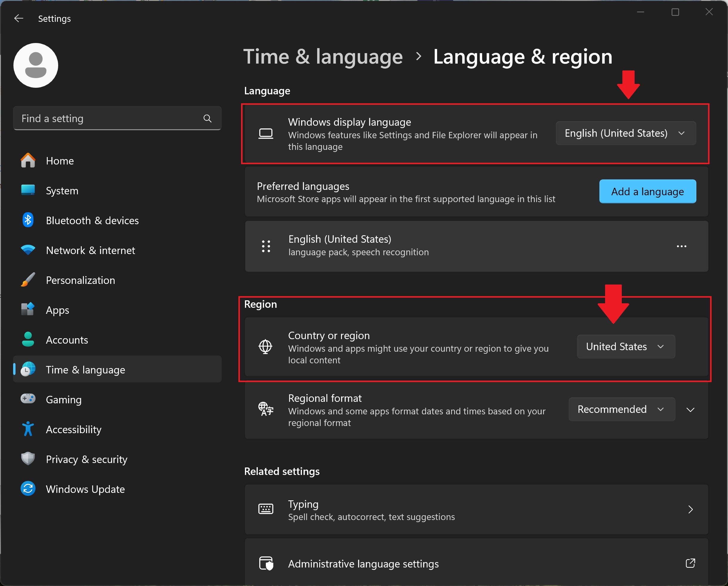Click the Accessibility figure icon
This screenshot has height=586, width=728.
coord(28,429)
